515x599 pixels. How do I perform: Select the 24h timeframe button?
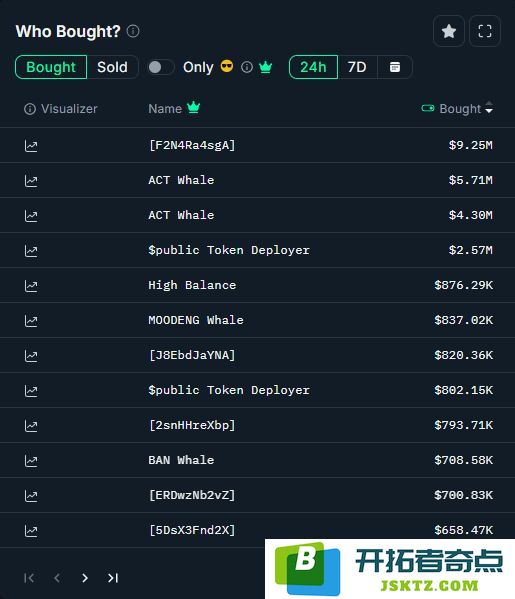[x=313, y=67]
